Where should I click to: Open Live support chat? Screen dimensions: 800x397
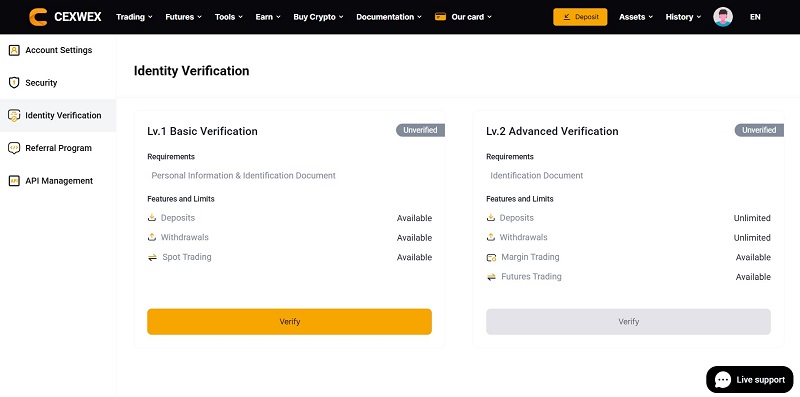tap(749, 380)
